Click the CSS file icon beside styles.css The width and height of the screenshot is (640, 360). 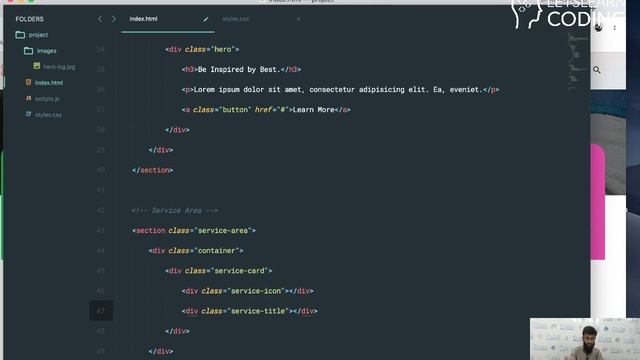(29, 114)
